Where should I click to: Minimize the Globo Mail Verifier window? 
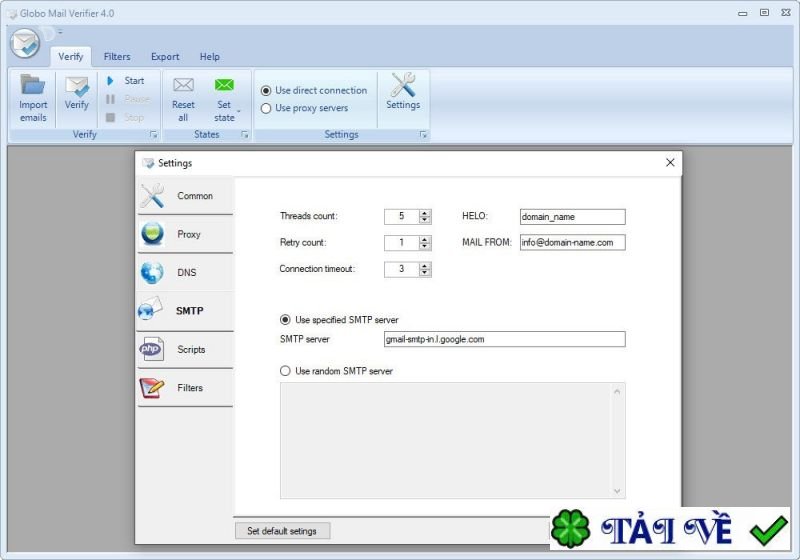pyautogui.click(x=743, y=13)
